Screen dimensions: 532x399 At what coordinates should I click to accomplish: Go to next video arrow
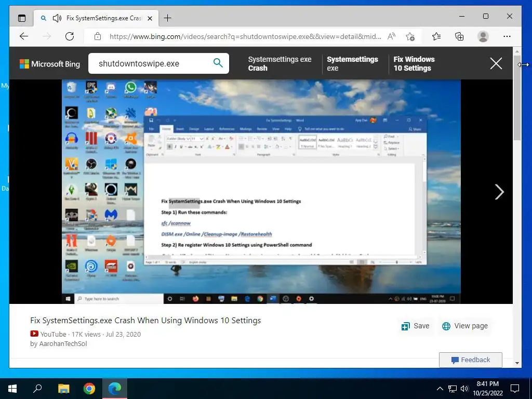coord(499,192)
